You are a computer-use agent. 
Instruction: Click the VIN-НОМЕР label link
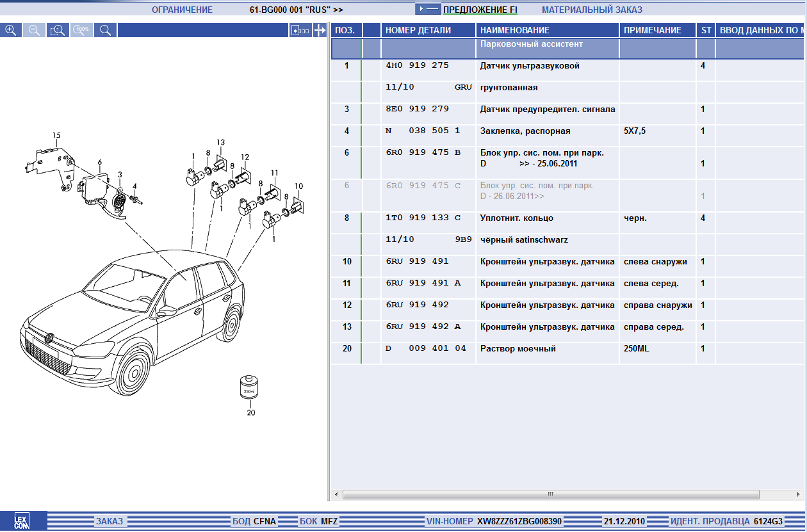pos(450,521)
